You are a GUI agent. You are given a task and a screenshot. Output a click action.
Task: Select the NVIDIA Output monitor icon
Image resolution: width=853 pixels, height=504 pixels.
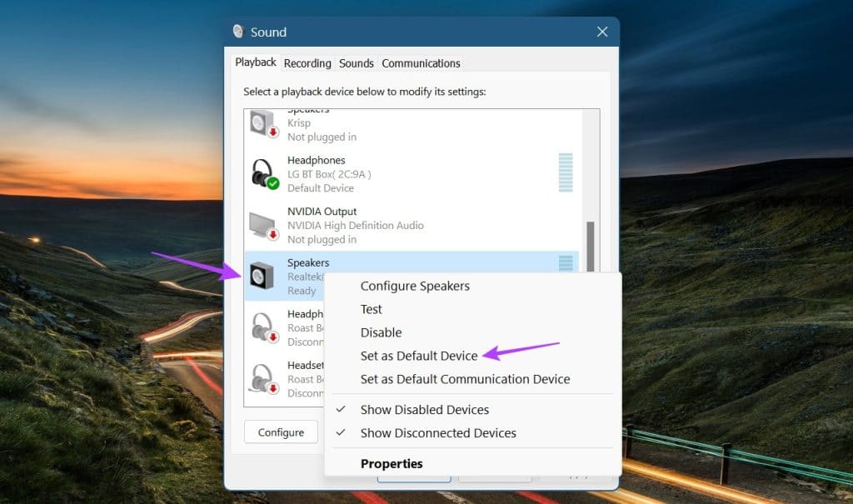pos(264,226)
